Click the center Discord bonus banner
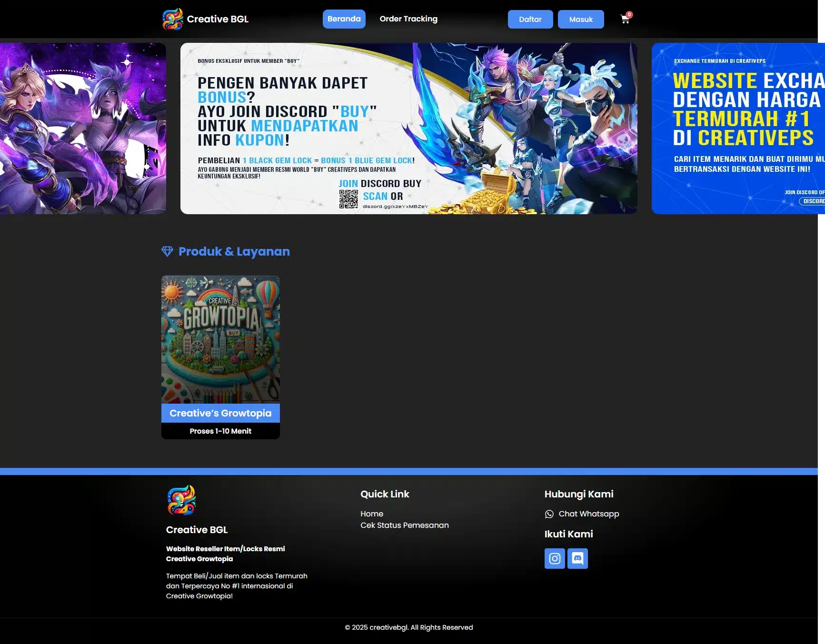Image resolution: width=825 pixels, height=644 pixels. pyautogui.click(x=408, y=129)
